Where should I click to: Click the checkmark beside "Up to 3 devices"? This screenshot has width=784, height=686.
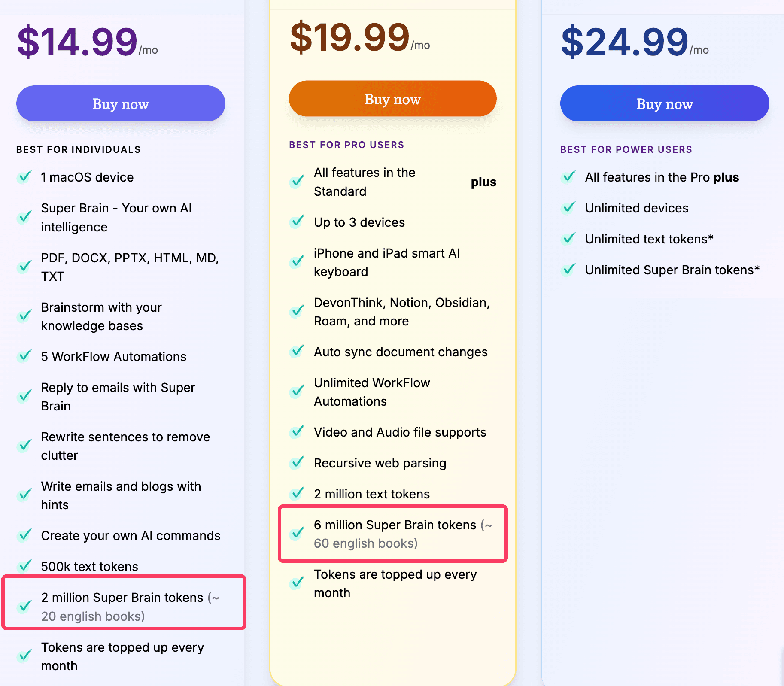coord(297,222)
